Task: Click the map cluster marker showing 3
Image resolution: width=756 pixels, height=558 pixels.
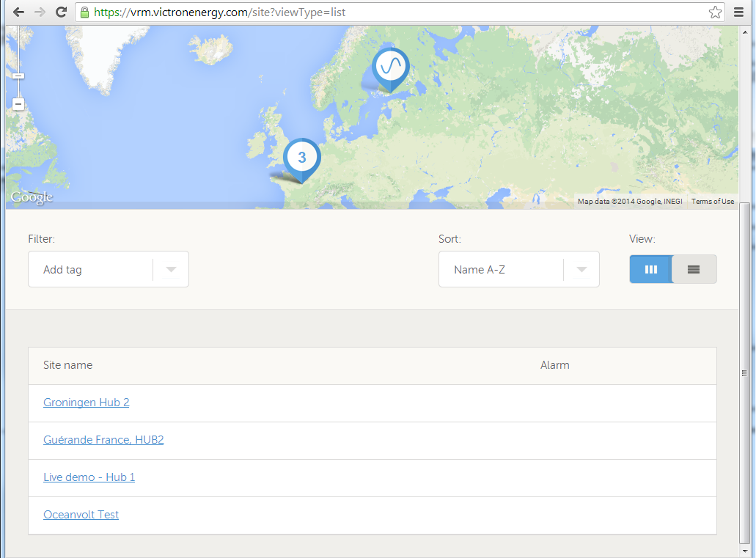Action: (301, 157)
